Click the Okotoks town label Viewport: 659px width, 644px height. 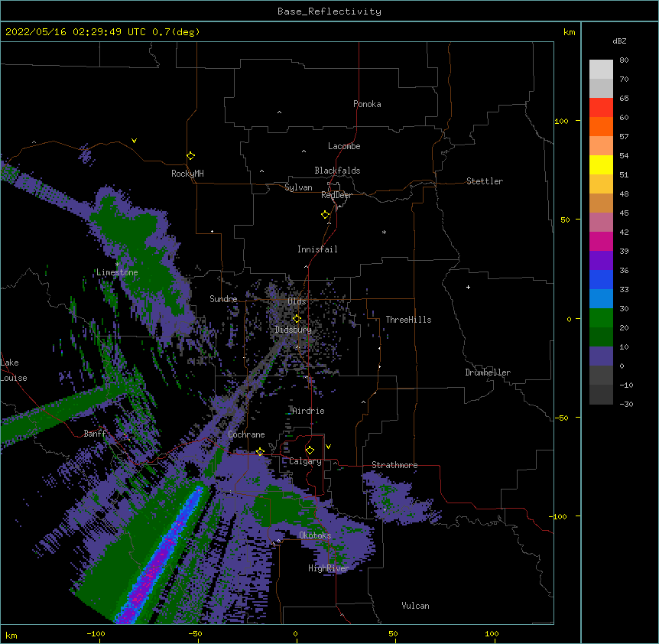(315, 535)
